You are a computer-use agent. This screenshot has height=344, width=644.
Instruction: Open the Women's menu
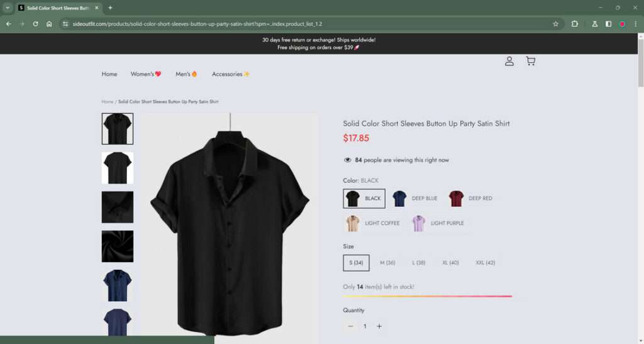click(x=146, y=74)
